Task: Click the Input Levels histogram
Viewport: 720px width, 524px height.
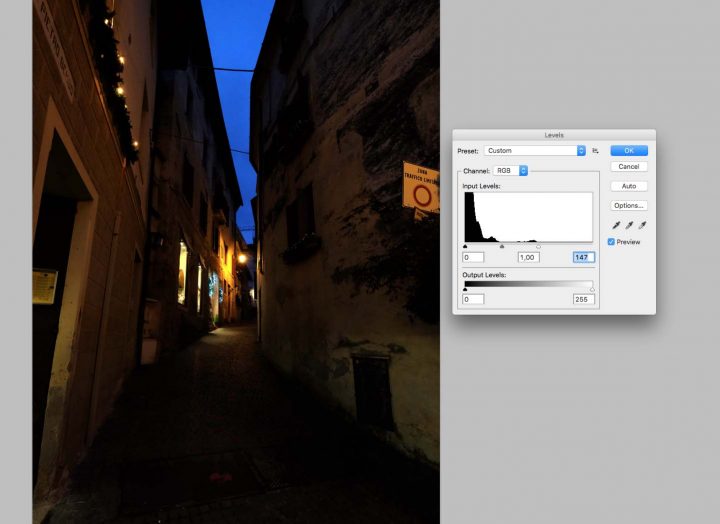Action: coord(529,217)
